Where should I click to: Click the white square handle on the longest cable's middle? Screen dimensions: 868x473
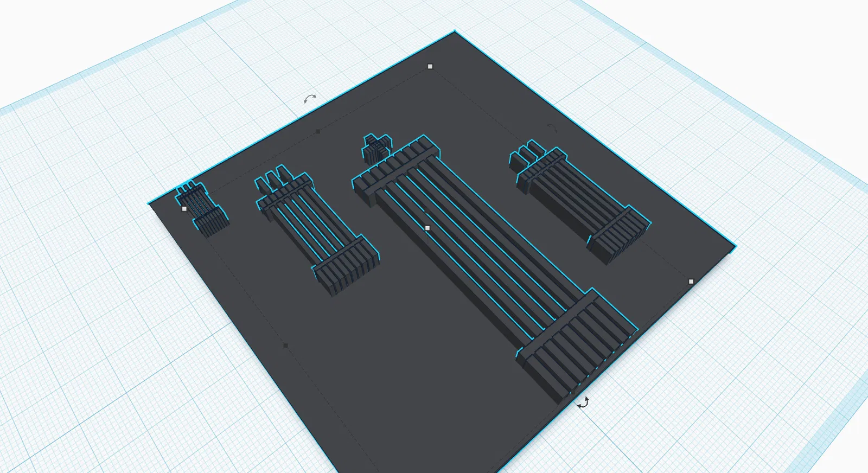(x=427, y=228)
